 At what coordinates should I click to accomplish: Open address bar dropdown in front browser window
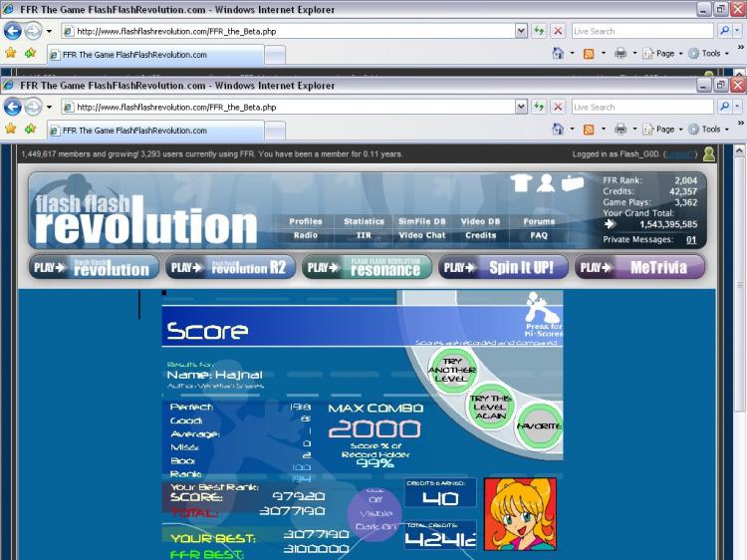point(521,107)
